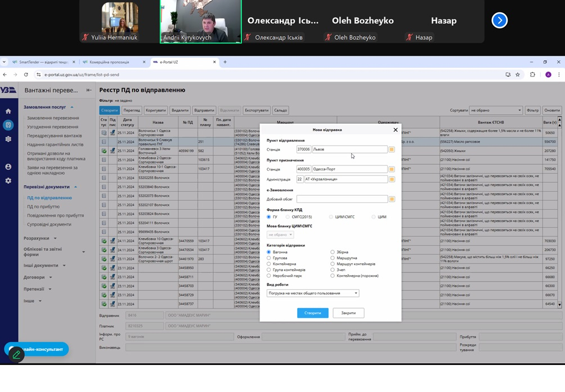Open the user profile sidebar icon
The image size is (565, 392).
click(8, 167)
